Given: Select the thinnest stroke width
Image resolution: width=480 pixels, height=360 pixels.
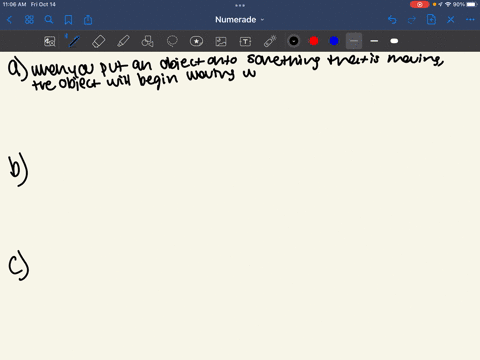Looking at the screenshot, I should pos(354,41).
